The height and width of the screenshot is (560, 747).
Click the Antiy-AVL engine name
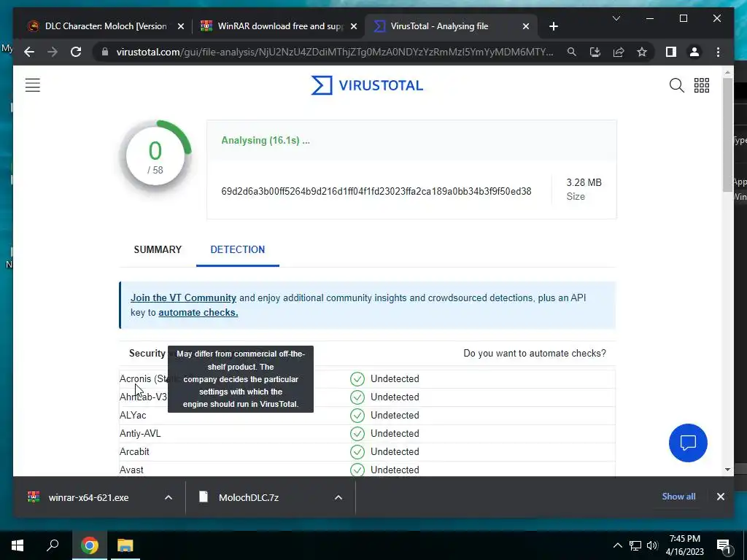[x=140, y=433]
